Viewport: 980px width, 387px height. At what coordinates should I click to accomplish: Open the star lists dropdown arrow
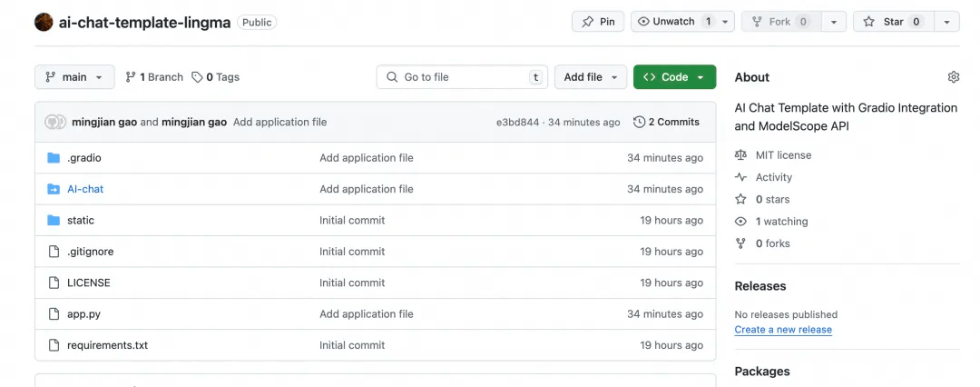coord(946,22)
